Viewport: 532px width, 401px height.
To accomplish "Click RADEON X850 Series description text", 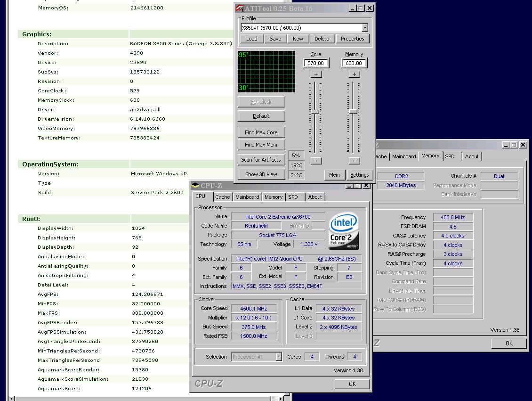I will click(x=181, y=43).
